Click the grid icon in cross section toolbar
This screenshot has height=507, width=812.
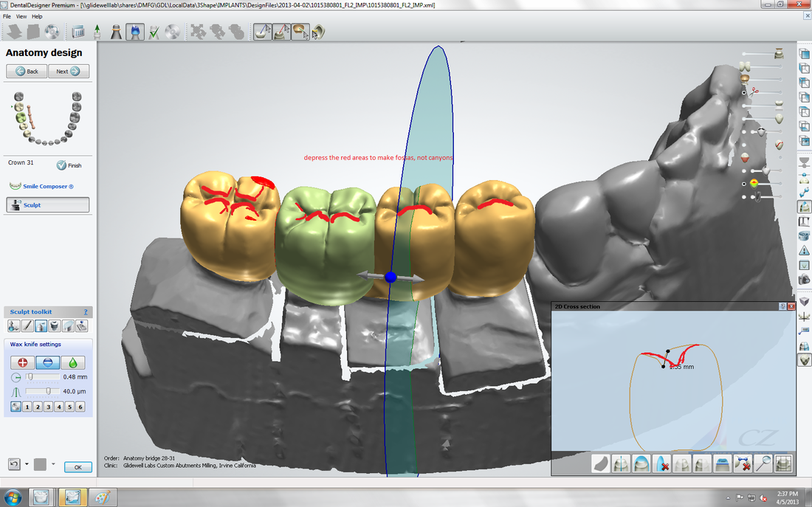pos(783,464)
